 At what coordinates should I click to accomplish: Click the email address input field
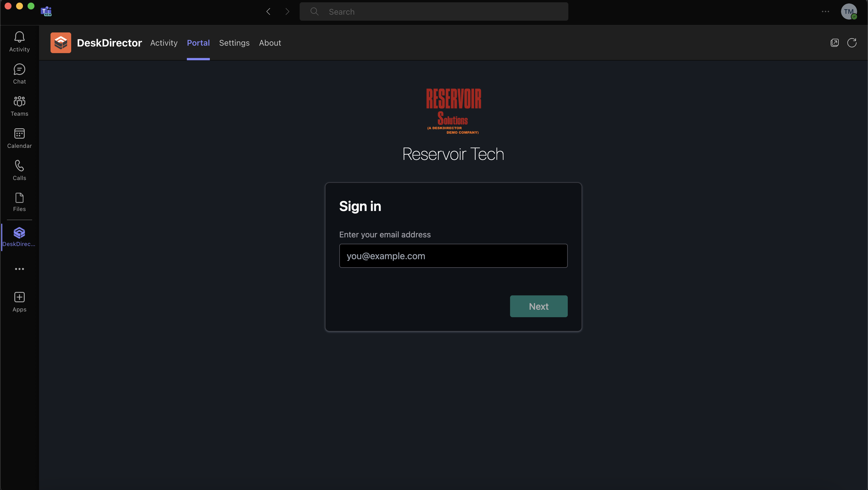(x=453, y=256)
